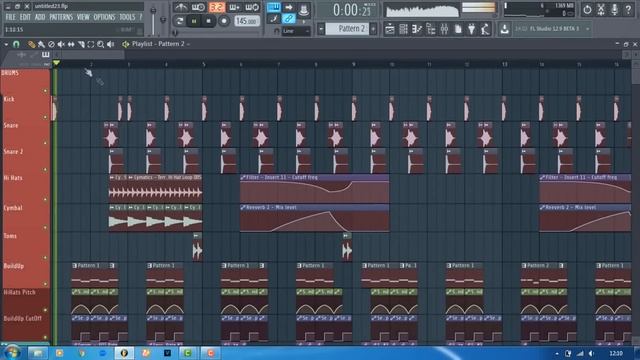Toggle overdub blend recording
This screenshot has width=640, height=360.
click(x=234, y=7)
